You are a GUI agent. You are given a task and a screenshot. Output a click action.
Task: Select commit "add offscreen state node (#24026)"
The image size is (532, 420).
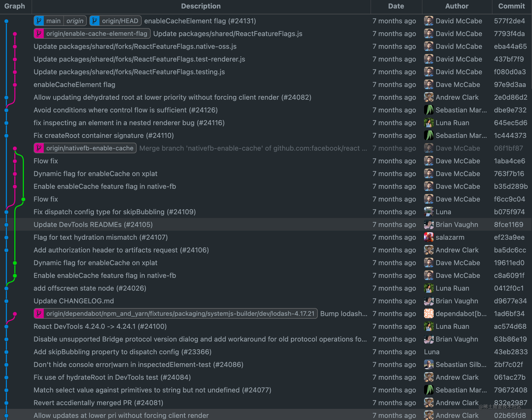90,288
